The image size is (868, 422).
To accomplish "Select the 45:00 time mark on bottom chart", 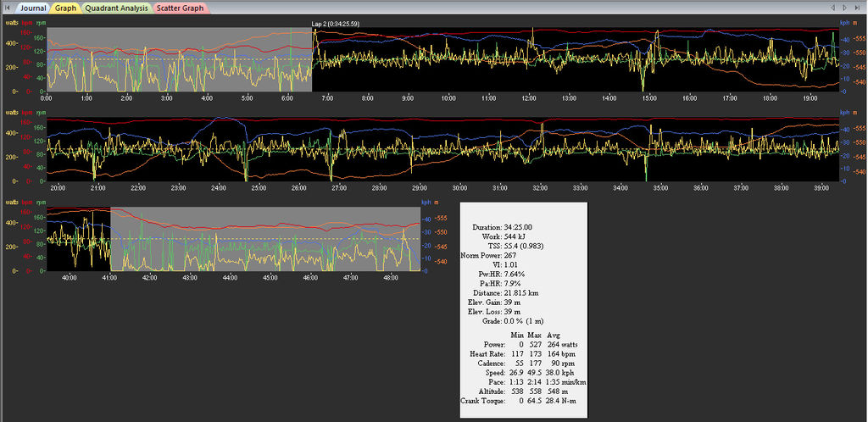I will coord(270,277).
